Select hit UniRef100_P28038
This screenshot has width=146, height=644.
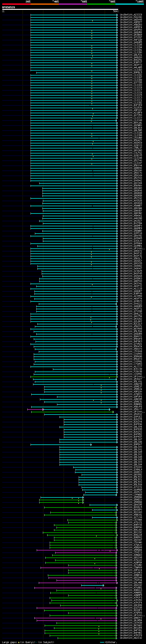(131, 372)
